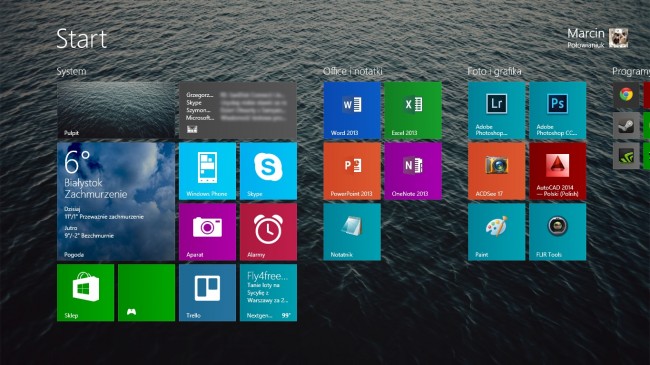Open the Notatnik notepad tile

pyautogui.click(x=352, y=232)
